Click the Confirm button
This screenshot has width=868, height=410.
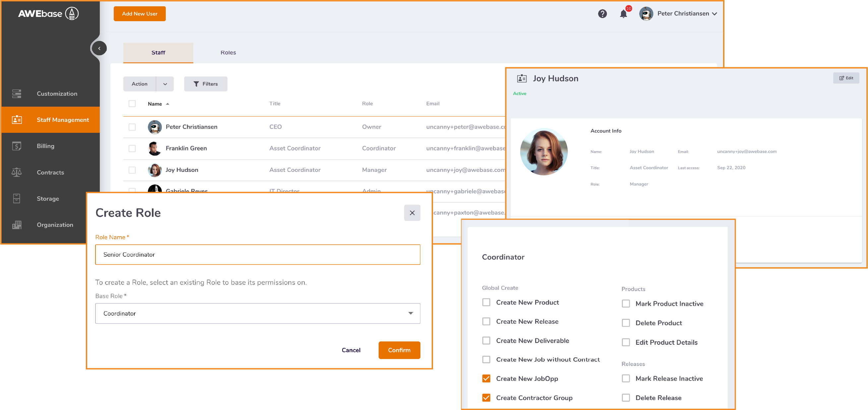coord(399,350)
